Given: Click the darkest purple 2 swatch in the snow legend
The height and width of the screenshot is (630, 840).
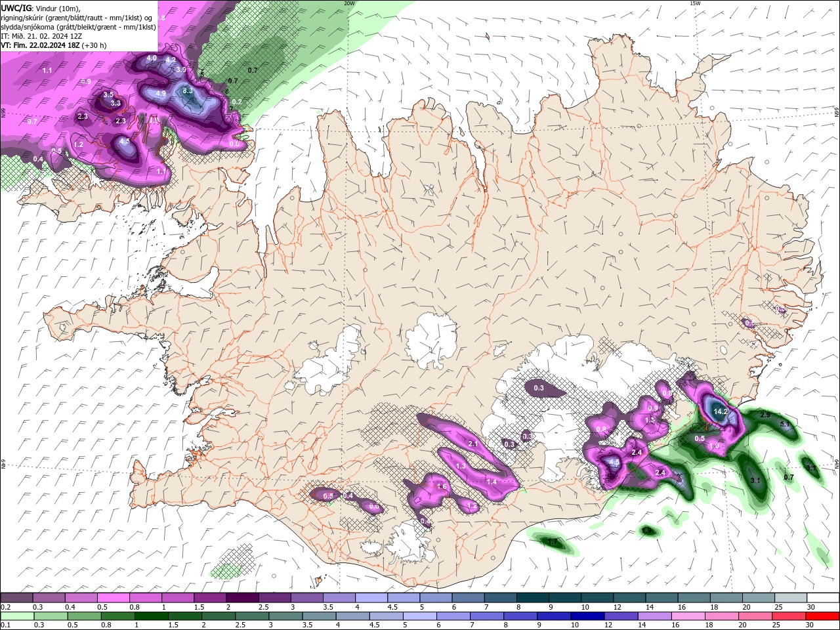Looking at the screenshot, I should (242, 598).
